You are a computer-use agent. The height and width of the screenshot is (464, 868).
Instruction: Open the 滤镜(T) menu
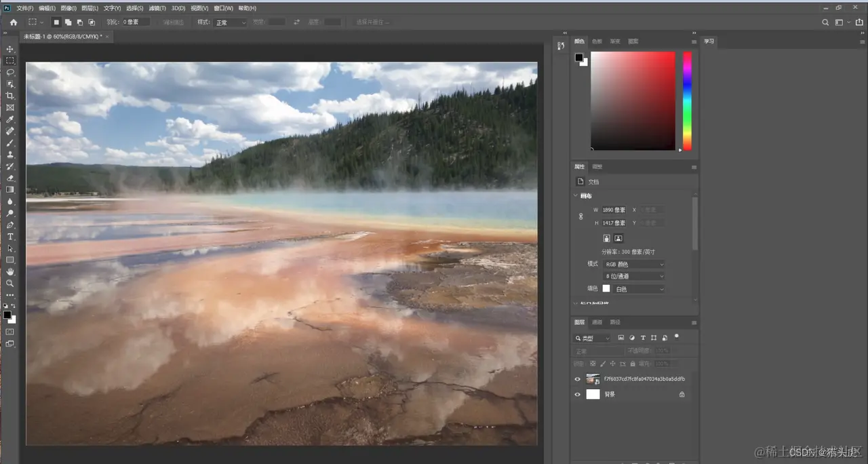[x=158, y=8]
